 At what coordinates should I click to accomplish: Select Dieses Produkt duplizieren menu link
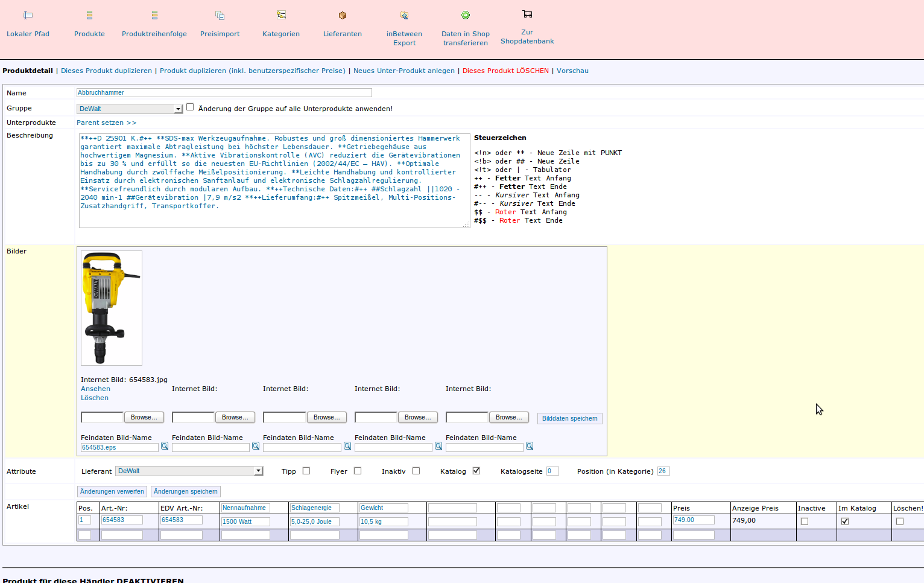[x=106, y=71]
